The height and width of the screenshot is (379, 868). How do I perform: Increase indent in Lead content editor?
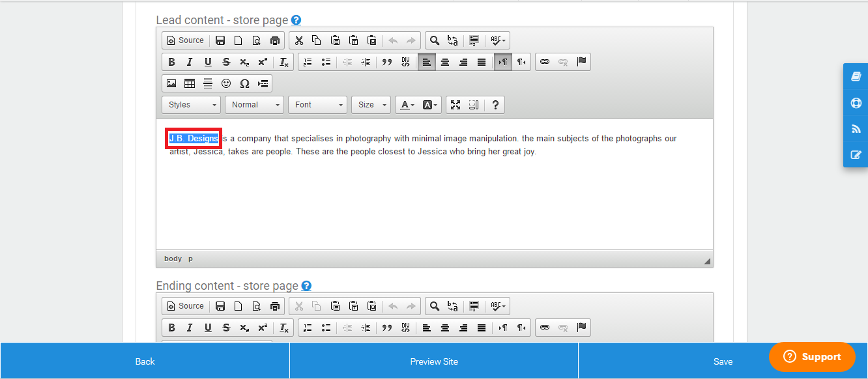pos(366,63)
